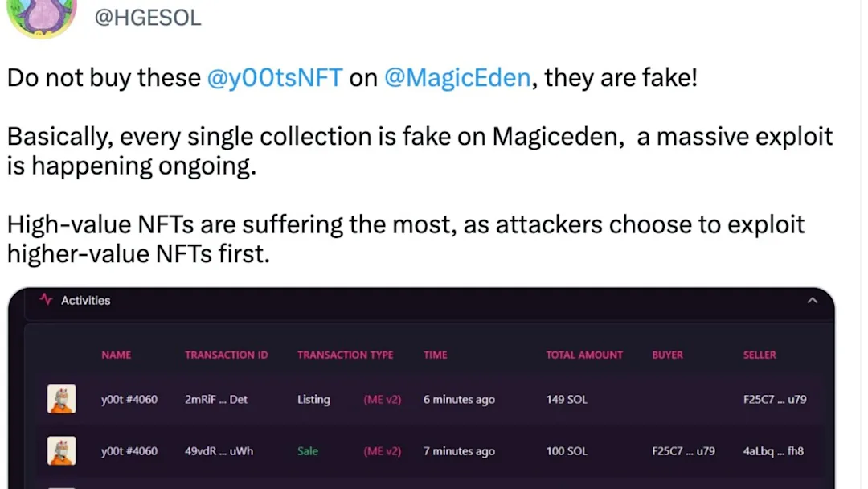
Task: Toggle the (ME v2) tag on the Sale row
Action: click(x=382, y=451)
